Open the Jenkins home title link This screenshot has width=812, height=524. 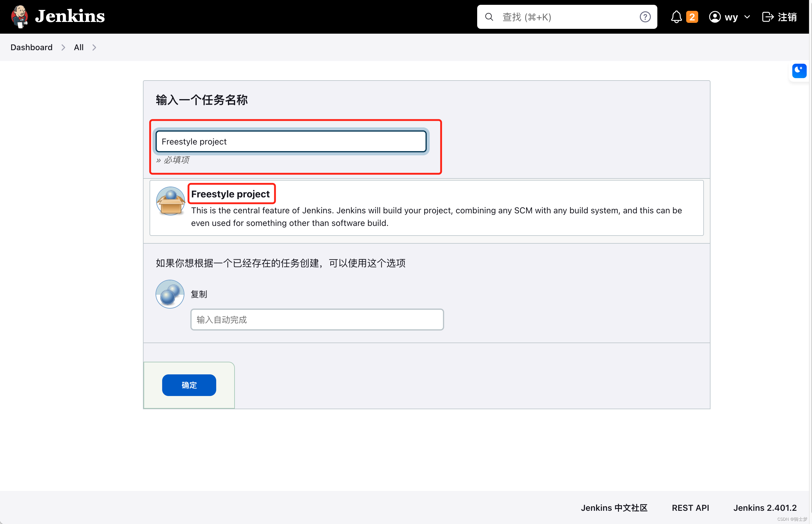click(x=70, y=16)
